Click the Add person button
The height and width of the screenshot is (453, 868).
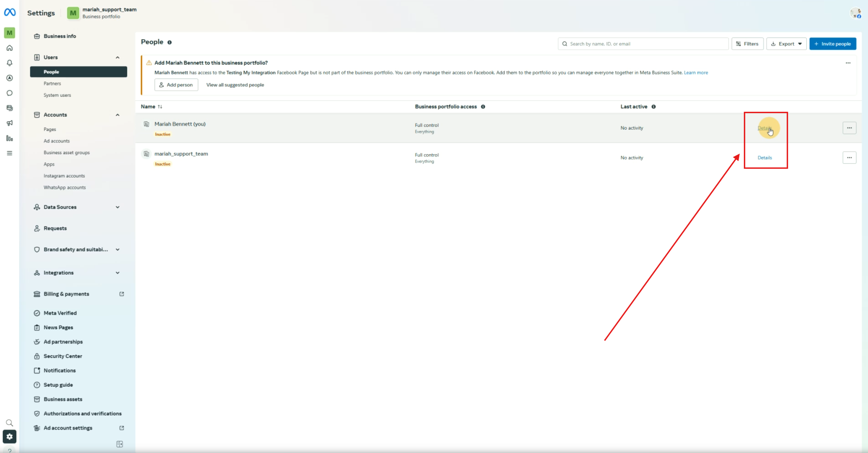click(176, 85)
